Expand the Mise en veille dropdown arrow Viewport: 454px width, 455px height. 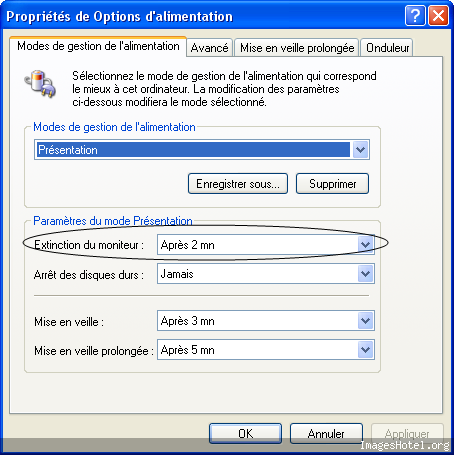point(366,321)
